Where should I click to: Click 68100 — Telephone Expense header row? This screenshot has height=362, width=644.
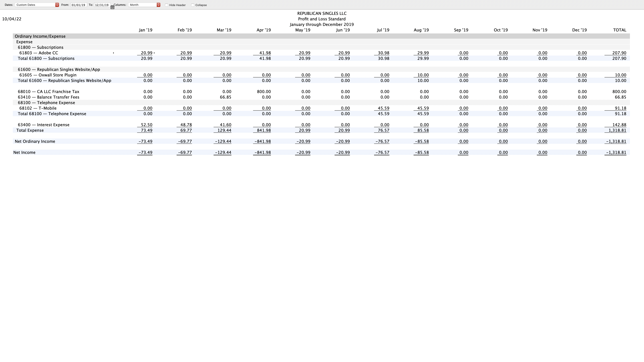pyautogui.click(x=321, y=103)
